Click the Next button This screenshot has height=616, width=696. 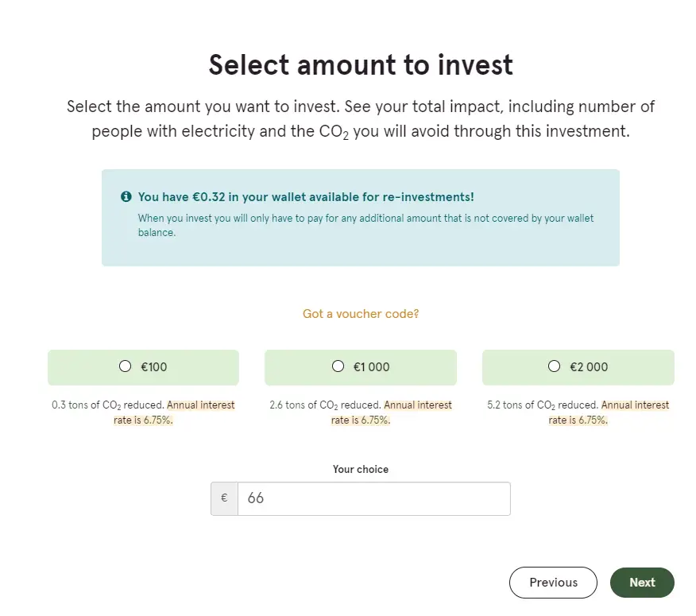click(642, 583)
